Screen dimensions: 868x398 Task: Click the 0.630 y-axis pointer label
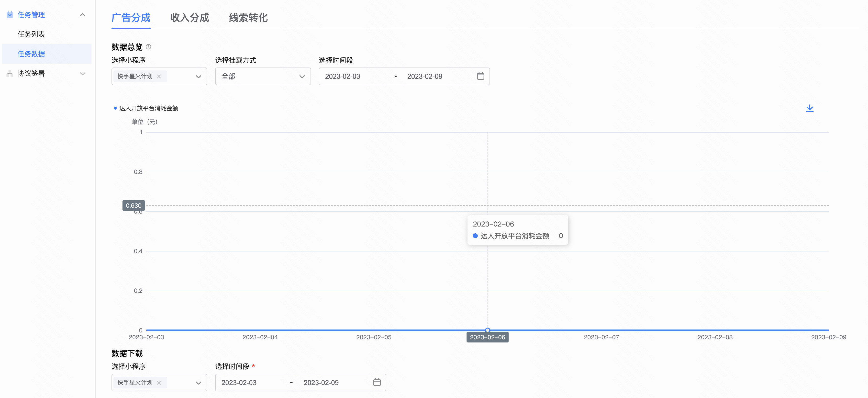pyautogui.click(x=134, y=205)
